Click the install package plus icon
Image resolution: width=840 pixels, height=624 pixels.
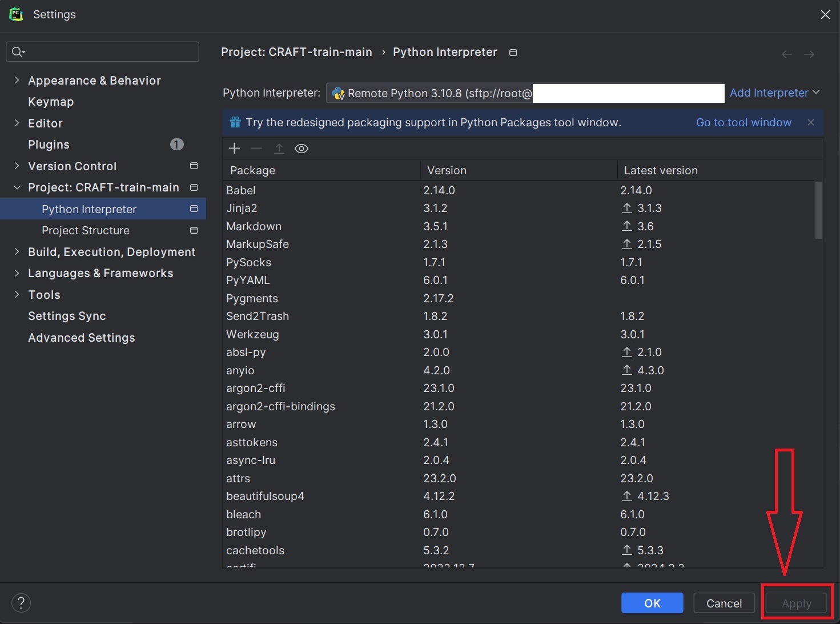[234, 149]
